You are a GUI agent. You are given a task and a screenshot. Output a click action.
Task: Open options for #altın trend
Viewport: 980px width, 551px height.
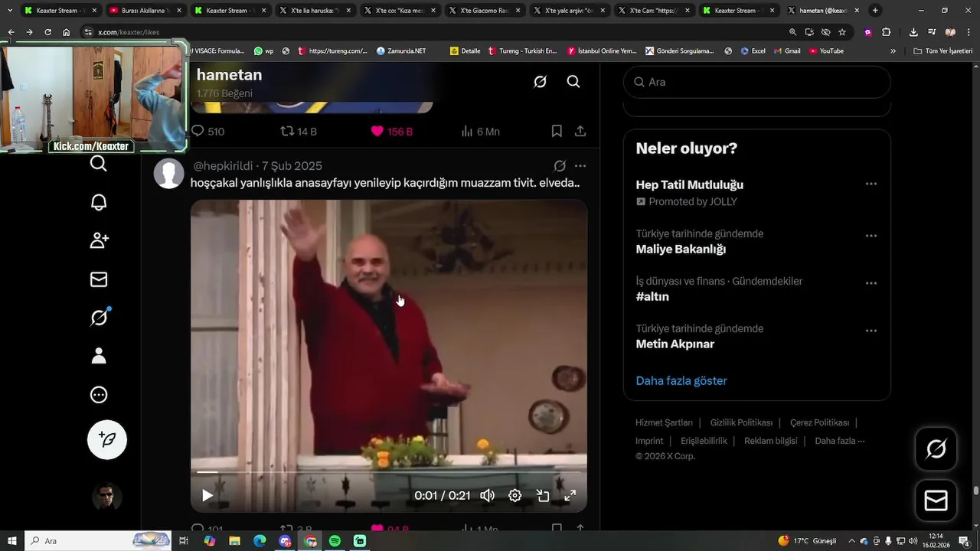click(x=871, y=283)
